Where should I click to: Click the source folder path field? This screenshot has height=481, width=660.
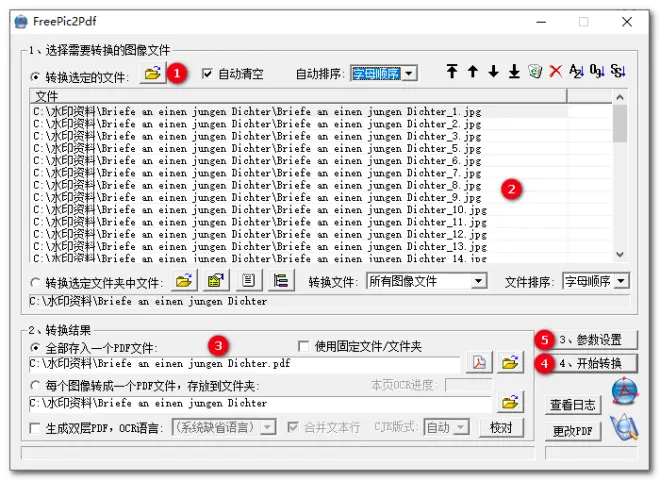[x=330, y=301]
